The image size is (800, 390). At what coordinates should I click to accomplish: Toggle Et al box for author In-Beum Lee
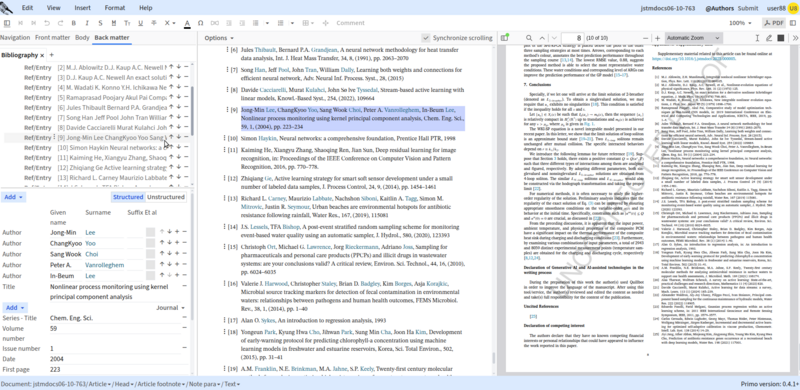pyautogui.click(x=150, y=276)
